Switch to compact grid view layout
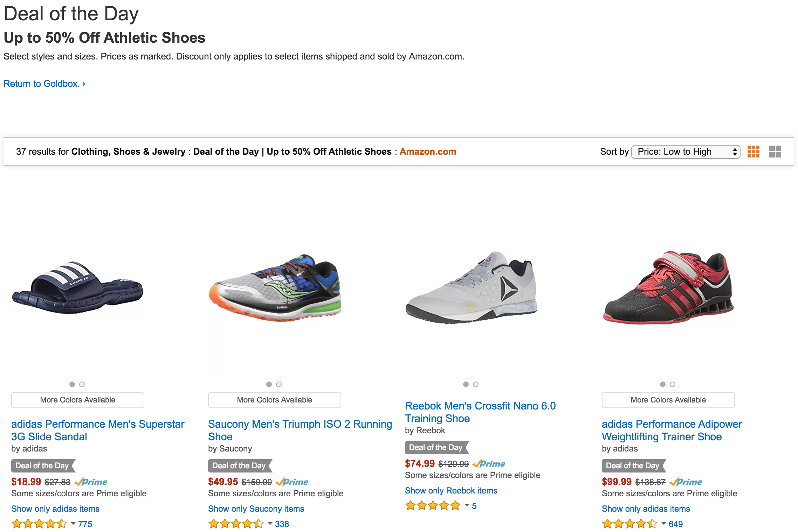 (753, 152)
